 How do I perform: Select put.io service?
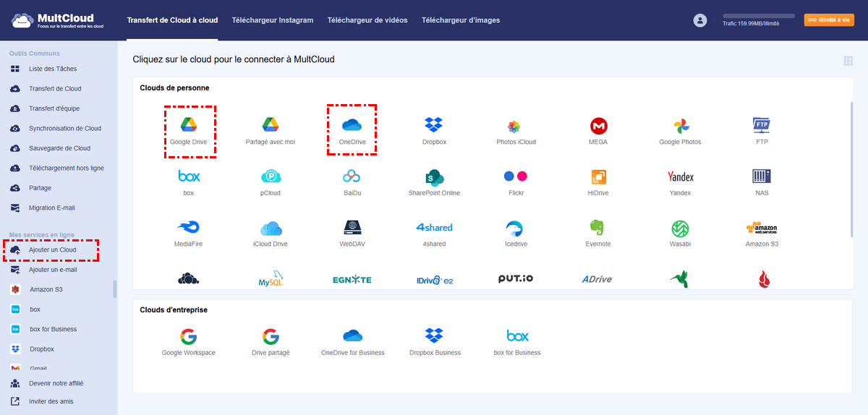516,278
